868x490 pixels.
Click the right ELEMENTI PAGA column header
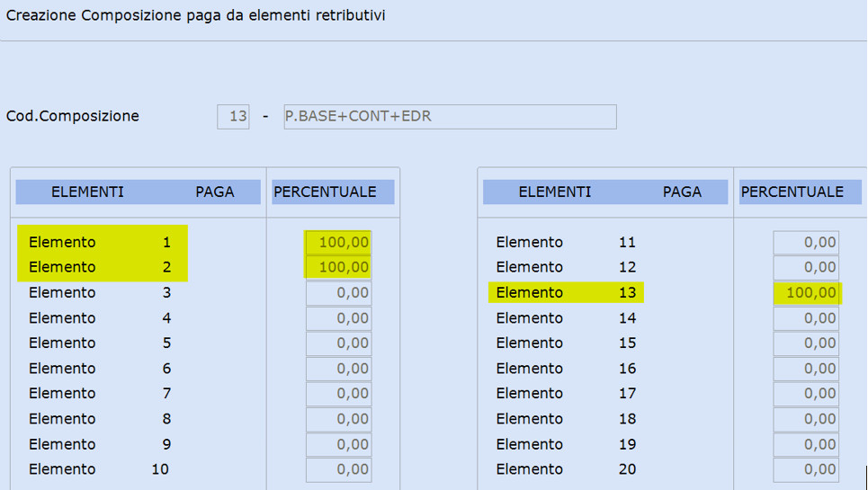pyautogui.click(x=605, y=192)
